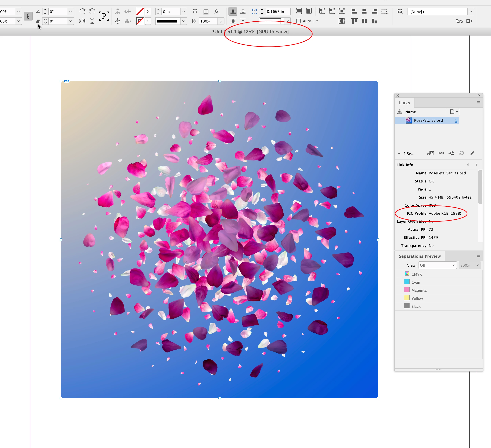Align top edges of objects
The width and height of the screenshot is (491, 448).
point(354,21)
